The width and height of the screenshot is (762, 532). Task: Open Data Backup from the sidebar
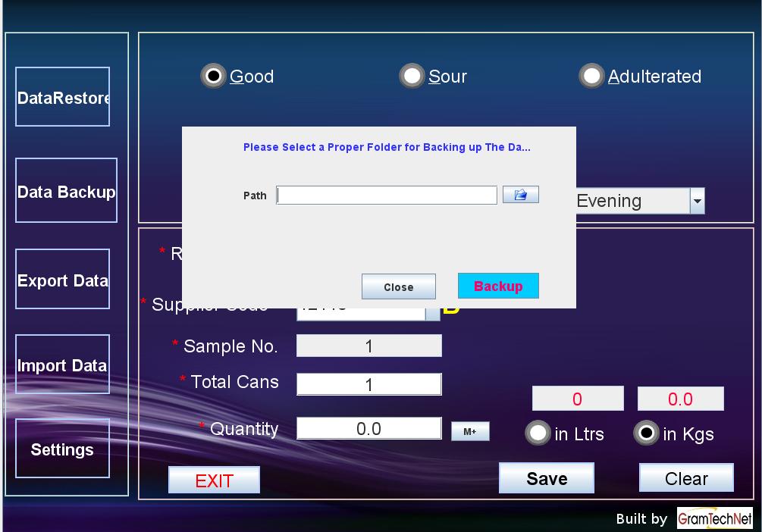[x=66, y=191]
